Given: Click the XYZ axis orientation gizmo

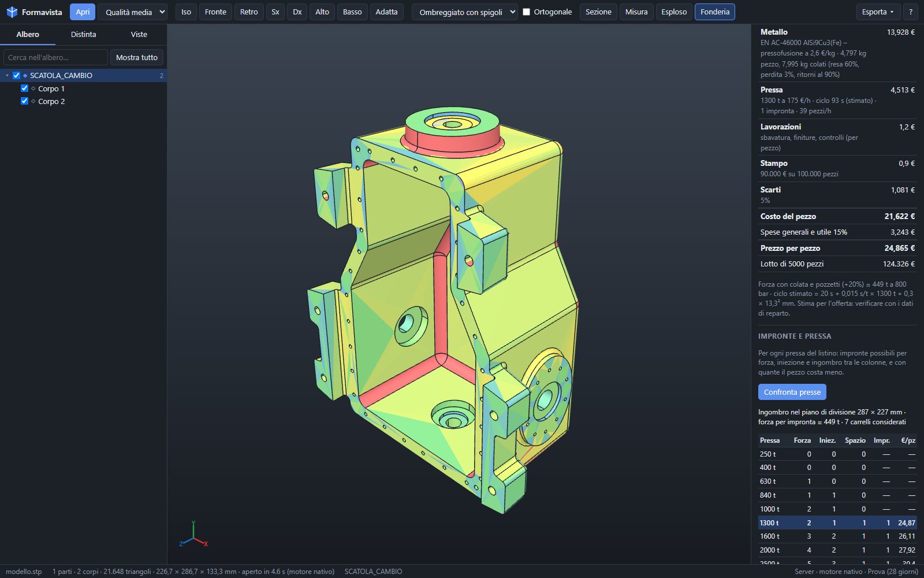Looking at the screenshot, I should point(193,535).
